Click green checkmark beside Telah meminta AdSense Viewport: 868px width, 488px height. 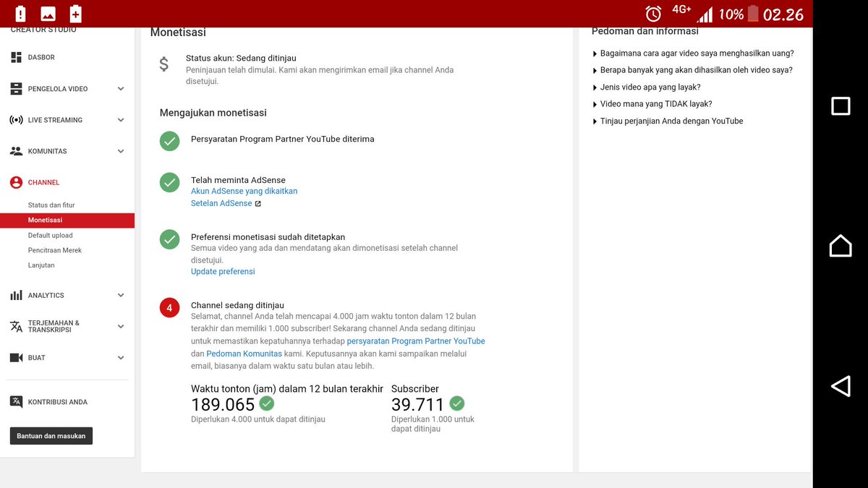click(x=169, y=182)
